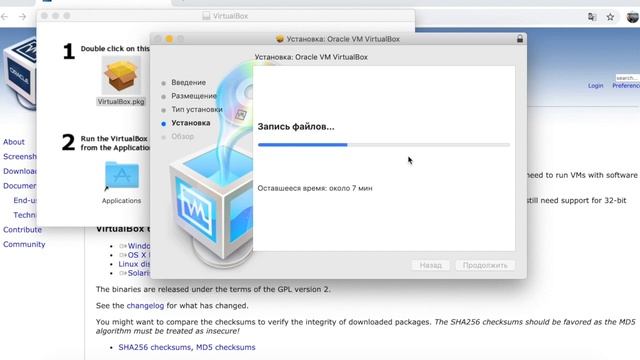640x360 pixels.
Task: Click 'Double click on this' instruction text
Action: tap(115, 49)
